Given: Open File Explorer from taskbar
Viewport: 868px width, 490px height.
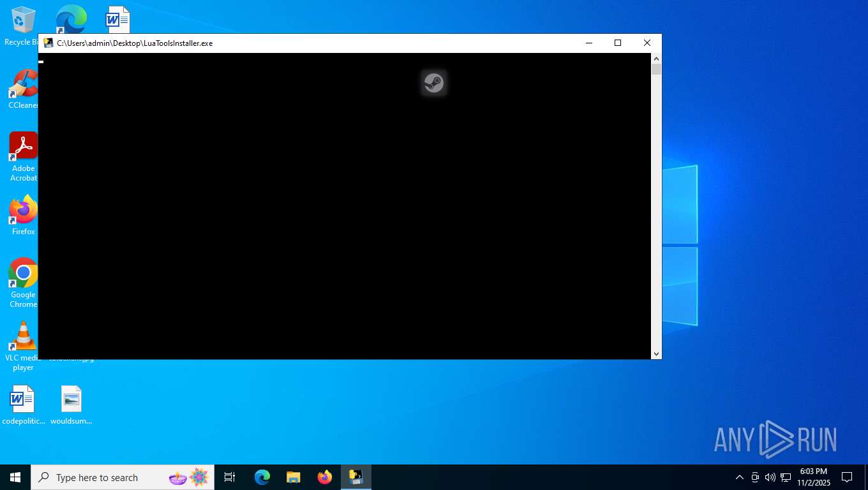Looking at the screenshot, I should tap(293, 477).
